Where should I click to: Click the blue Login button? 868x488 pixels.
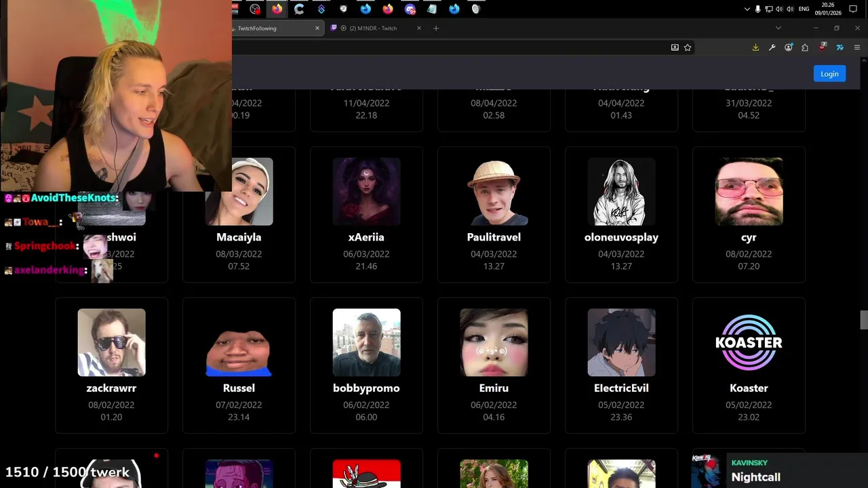point(829,74)
